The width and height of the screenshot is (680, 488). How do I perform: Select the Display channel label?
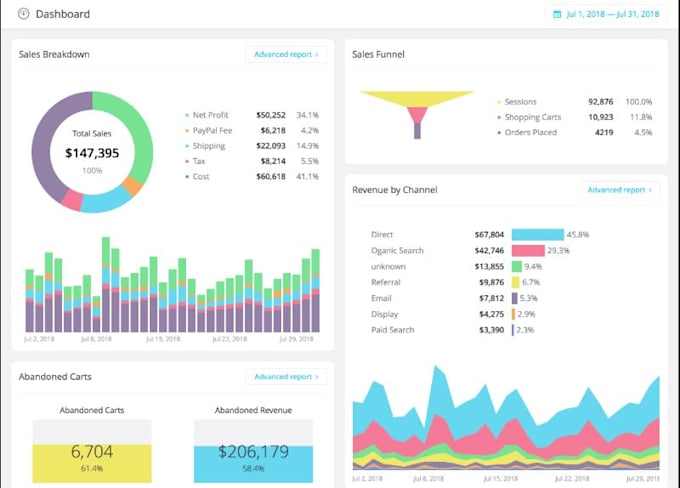(384, 314)
